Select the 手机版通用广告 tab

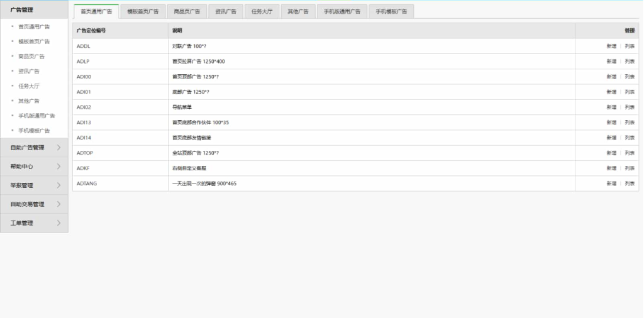(x=342, y=11)
